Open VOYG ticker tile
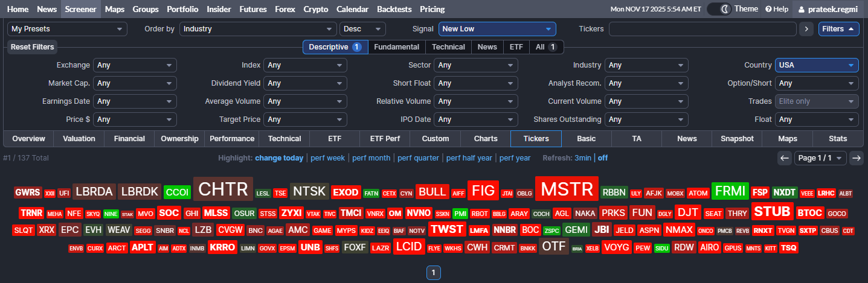 617,247
